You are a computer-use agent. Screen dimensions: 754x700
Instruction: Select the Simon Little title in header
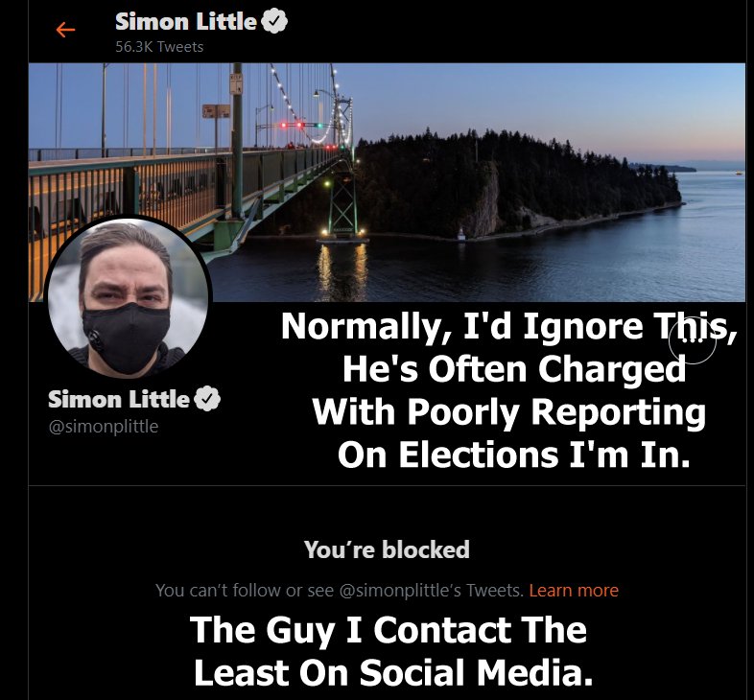point(185,22)
